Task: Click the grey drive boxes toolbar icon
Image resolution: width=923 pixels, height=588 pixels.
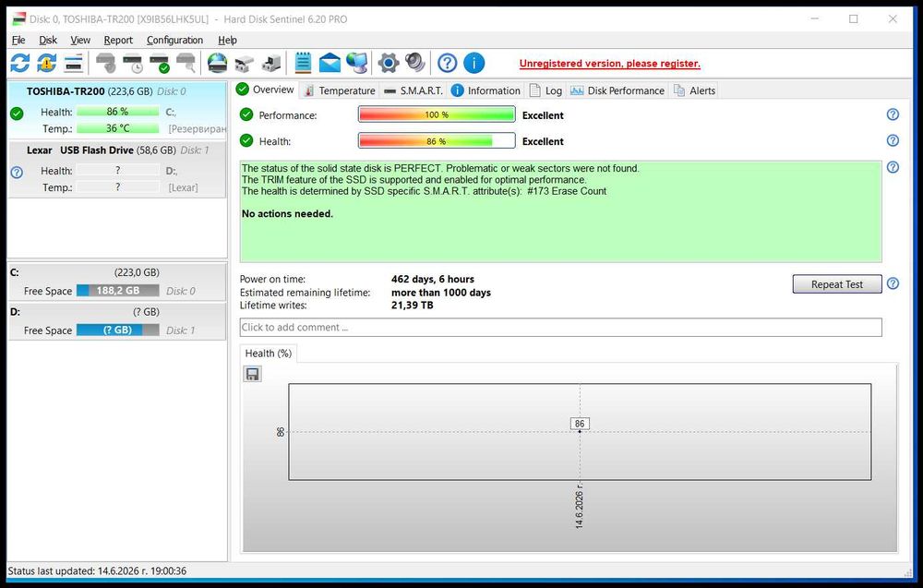Action: [244, 63]
